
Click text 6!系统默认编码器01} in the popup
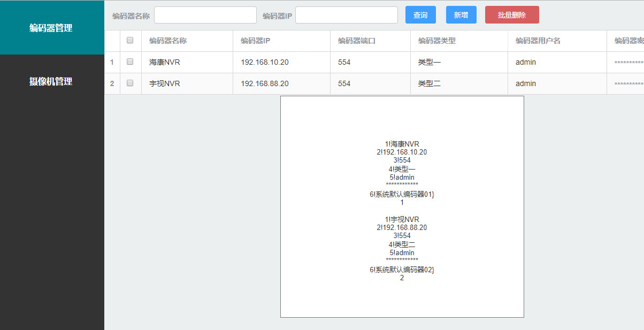click(402, 194)
